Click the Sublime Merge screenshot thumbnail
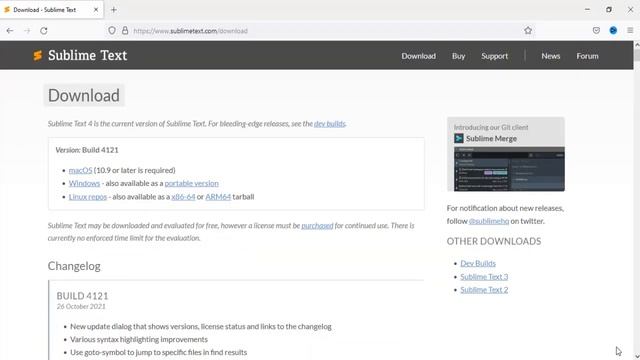Screen dimensions: 640x360 point(509,169)
